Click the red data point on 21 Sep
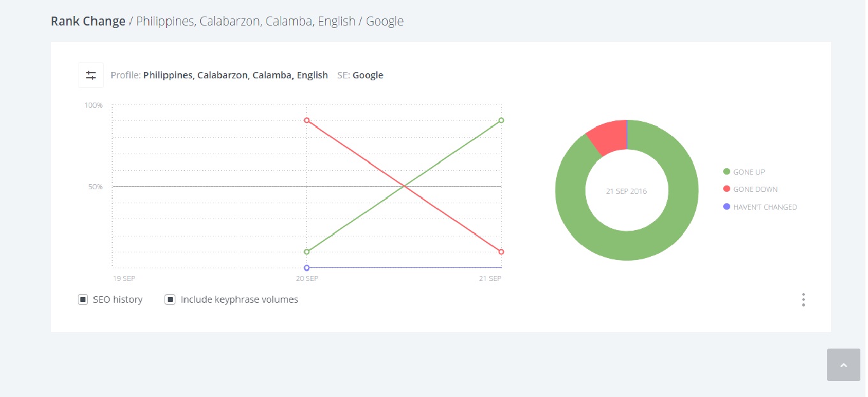Screen dimensions: 868x397 click(x=501, y=252)
